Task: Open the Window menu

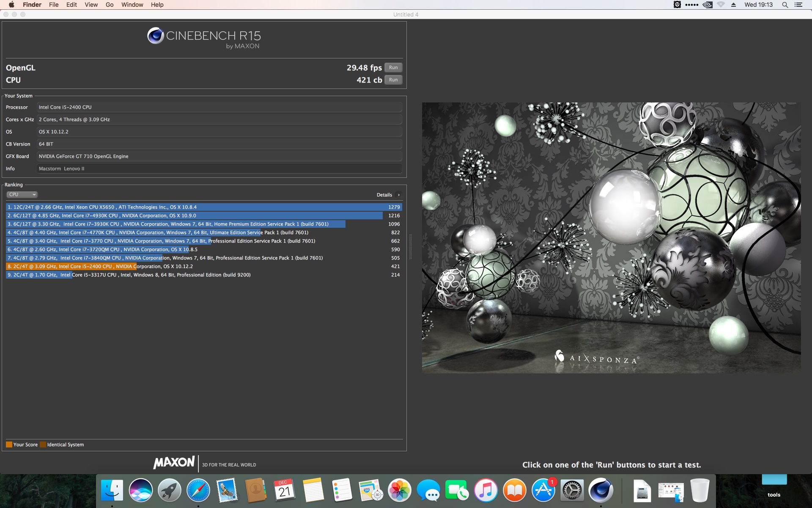Action: coord(132,5)
